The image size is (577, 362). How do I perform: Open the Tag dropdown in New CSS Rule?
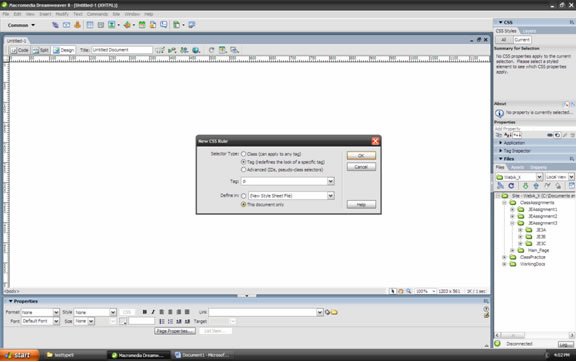[x=330, y=181]
